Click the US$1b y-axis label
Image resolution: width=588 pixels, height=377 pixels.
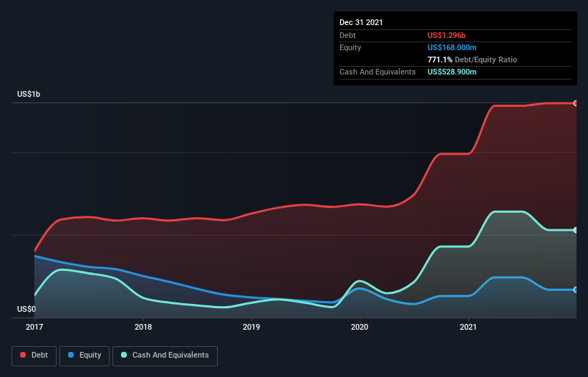click(x=29, y=94)
